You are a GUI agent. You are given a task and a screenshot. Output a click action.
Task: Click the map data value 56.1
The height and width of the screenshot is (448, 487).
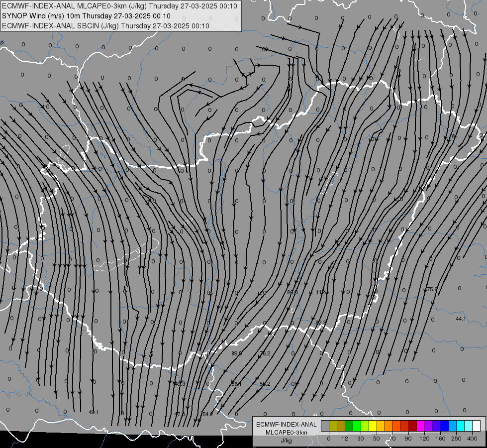[236, 384]
